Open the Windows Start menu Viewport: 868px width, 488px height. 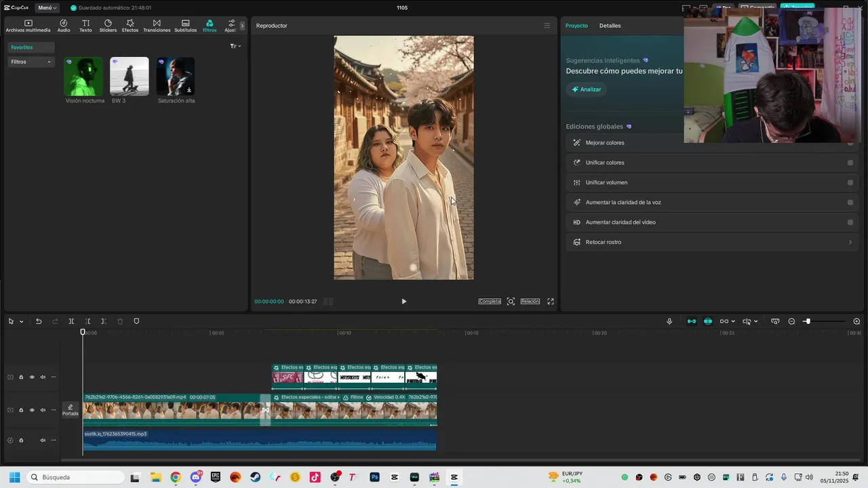tap(14, 477)
